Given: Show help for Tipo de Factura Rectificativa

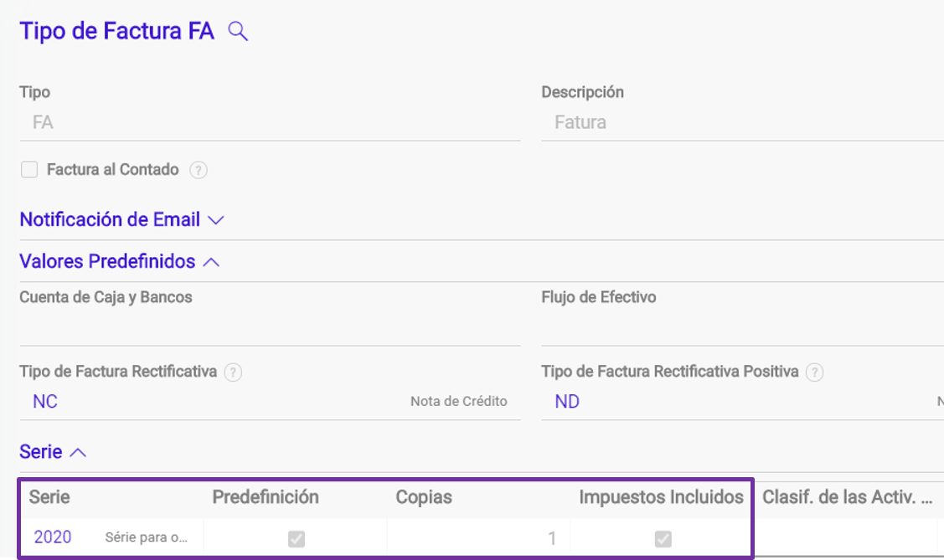Looking at the screenshot, I should pos(233,372).
